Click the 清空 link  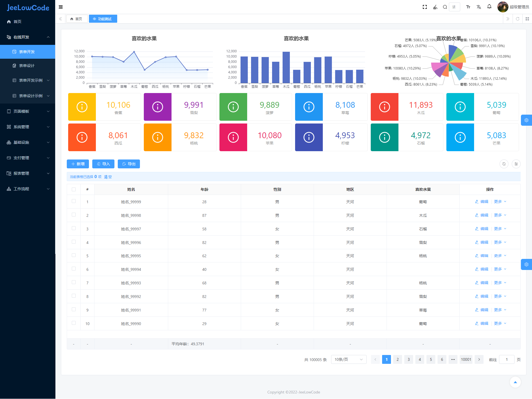(108, 177)
